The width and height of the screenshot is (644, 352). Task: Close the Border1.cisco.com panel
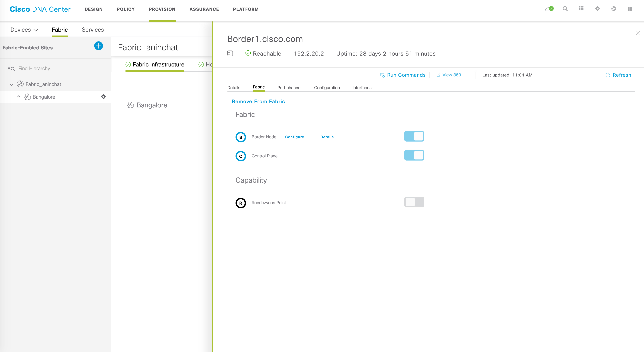(x=638, y=33)
